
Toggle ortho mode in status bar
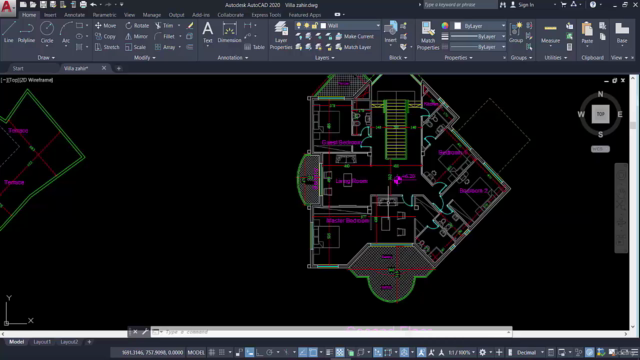click(259, 352)
